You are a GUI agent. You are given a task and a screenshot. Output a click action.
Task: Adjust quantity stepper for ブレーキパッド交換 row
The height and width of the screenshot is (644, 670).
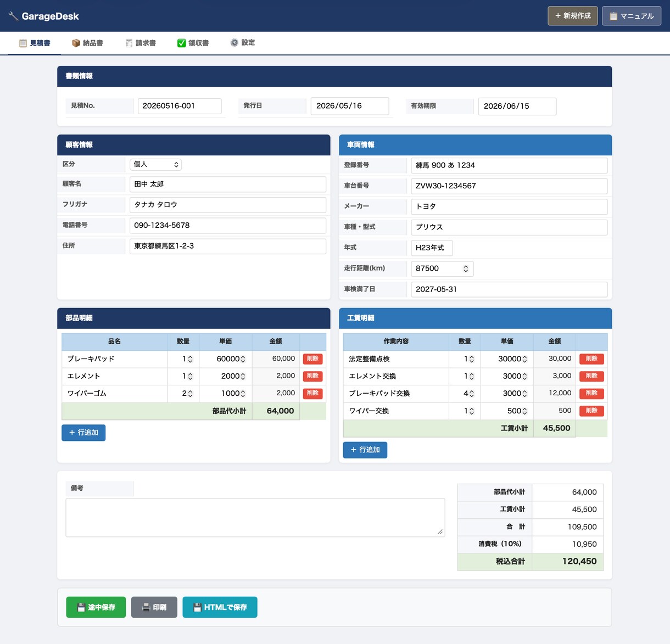pos(471,394)
